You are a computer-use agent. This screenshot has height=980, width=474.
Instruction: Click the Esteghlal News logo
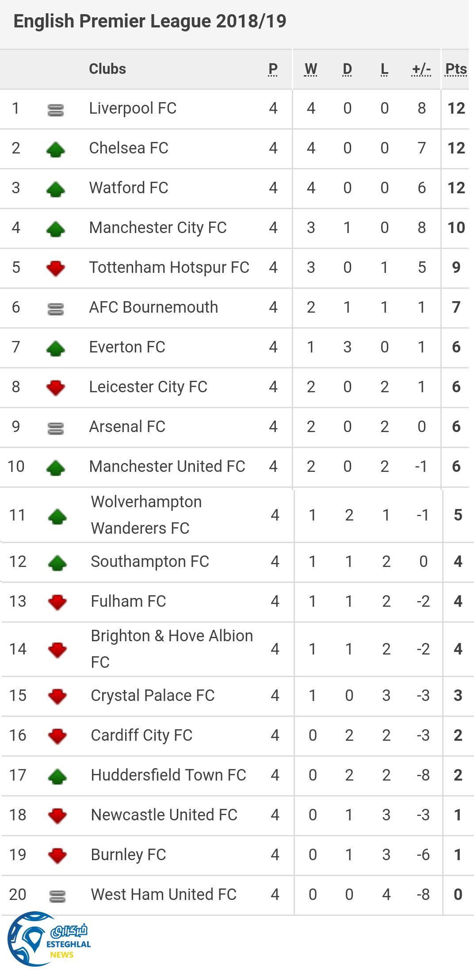tap(49, 939)
